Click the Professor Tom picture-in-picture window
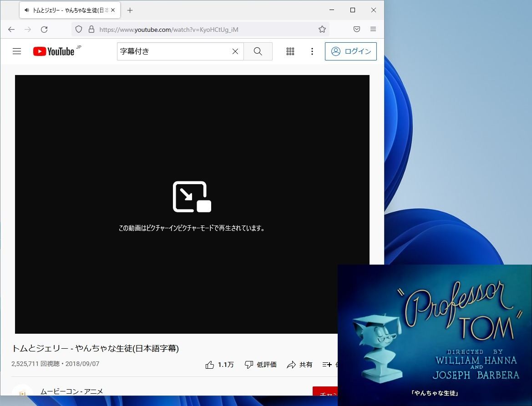 pyautogui.click(x=435, y=335)
